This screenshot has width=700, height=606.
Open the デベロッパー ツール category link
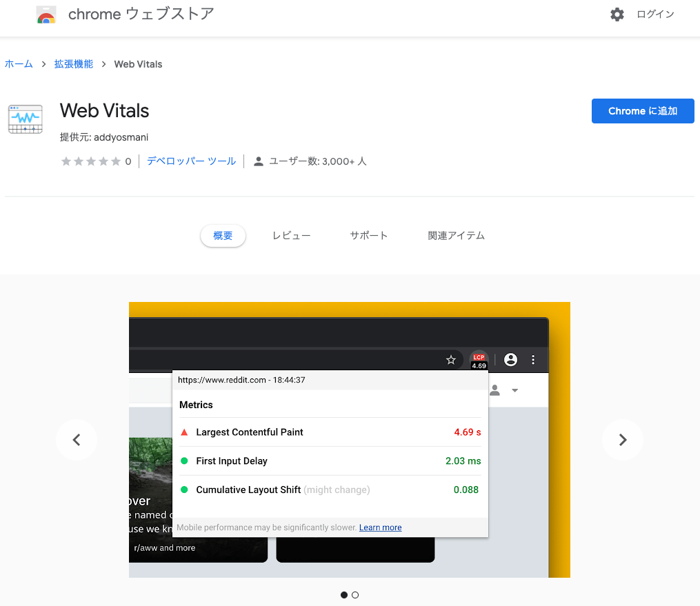(191, 161)
